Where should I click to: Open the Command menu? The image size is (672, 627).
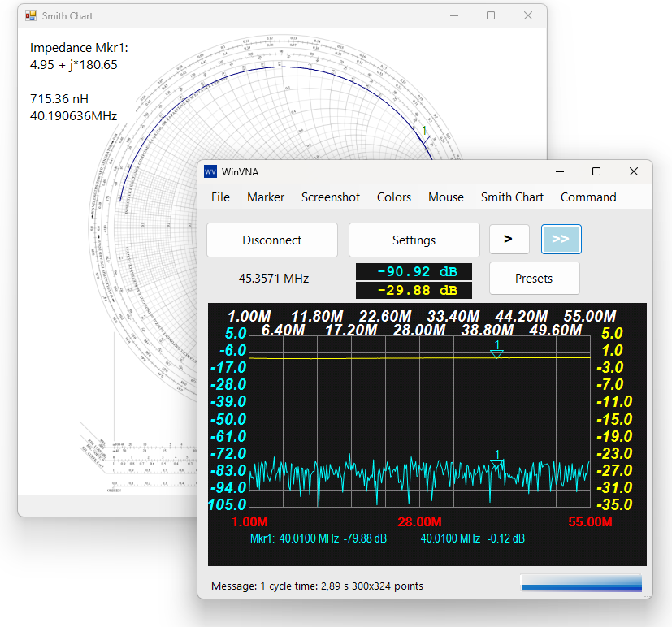(x=587, y=197)
